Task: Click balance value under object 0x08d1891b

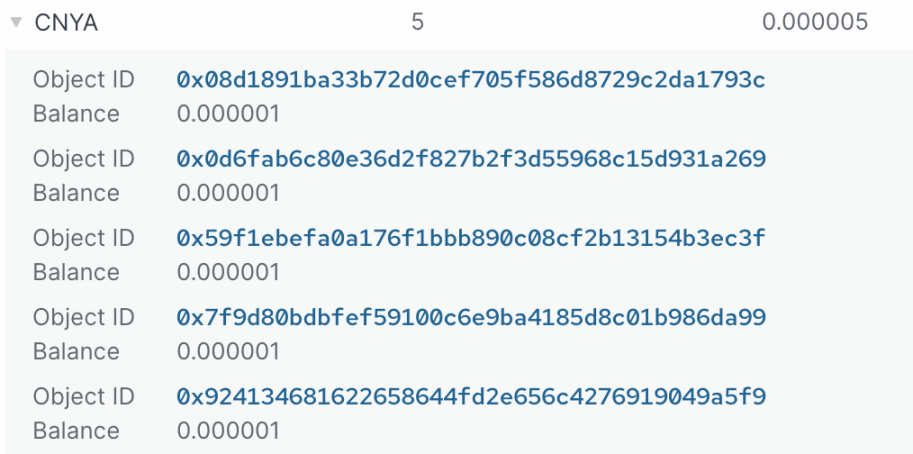Action: tap(228, 114)
